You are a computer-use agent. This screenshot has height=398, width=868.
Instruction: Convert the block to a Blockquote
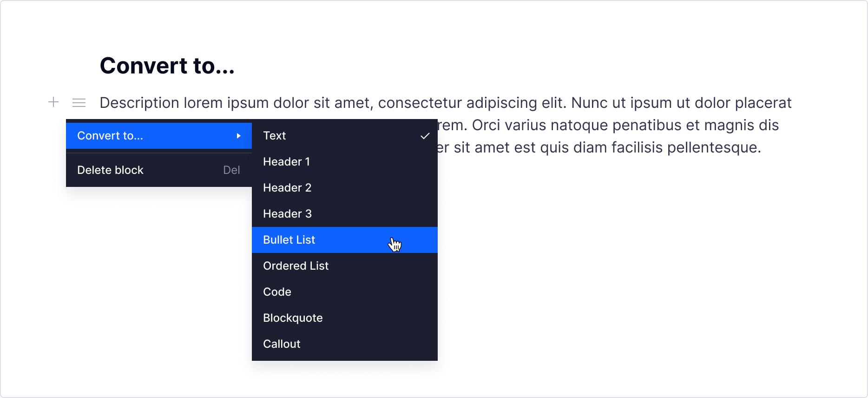pos(293,318)
